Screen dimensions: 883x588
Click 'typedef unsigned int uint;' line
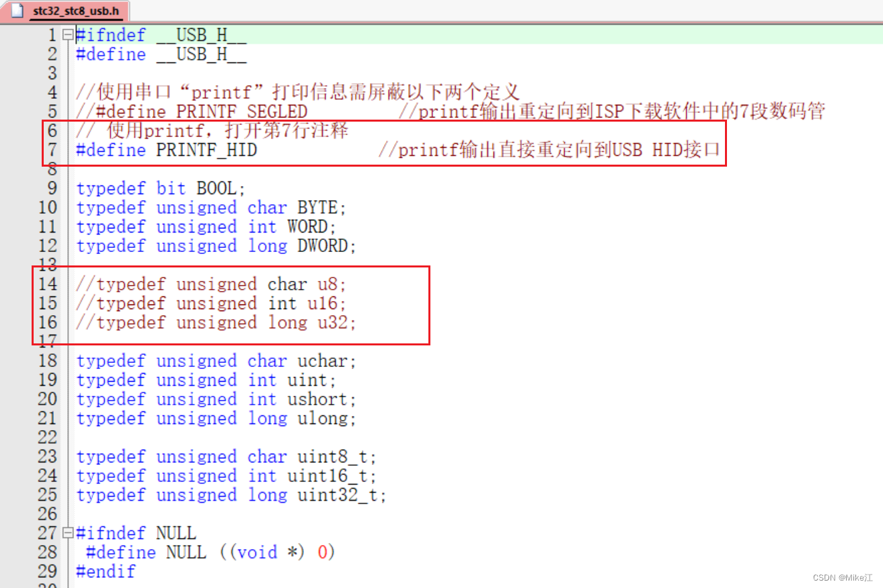206,380
